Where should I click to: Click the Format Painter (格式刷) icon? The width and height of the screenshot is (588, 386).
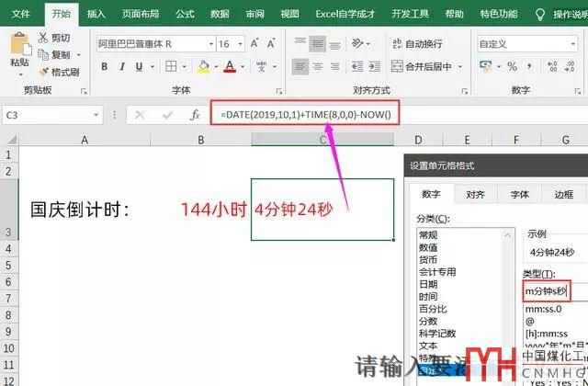43,72
